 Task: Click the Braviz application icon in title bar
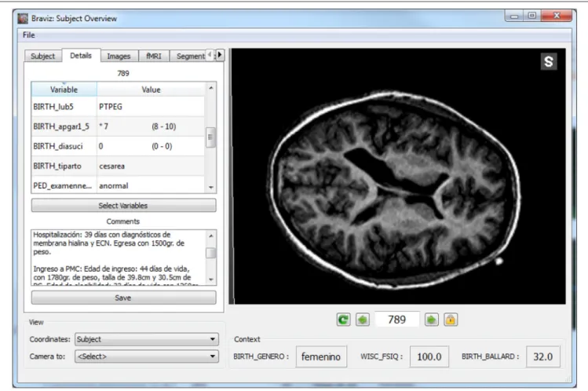point(23,18)
